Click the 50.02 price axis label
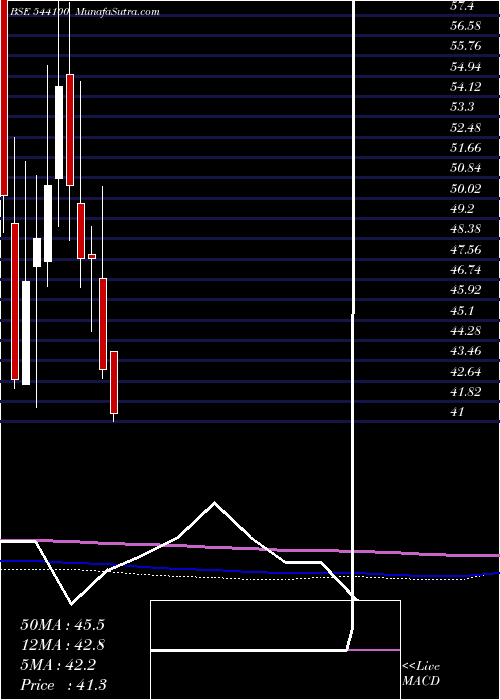The image size is (500, 700). coord(466,189)
